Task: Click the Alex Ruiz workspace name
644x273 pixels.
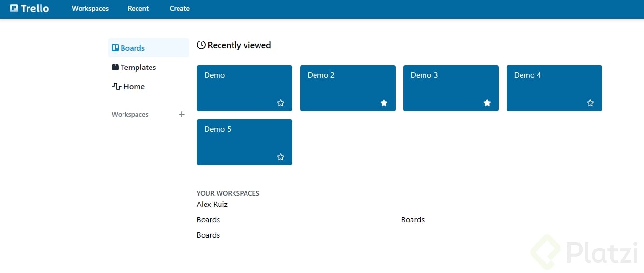Action: (212, 204)
